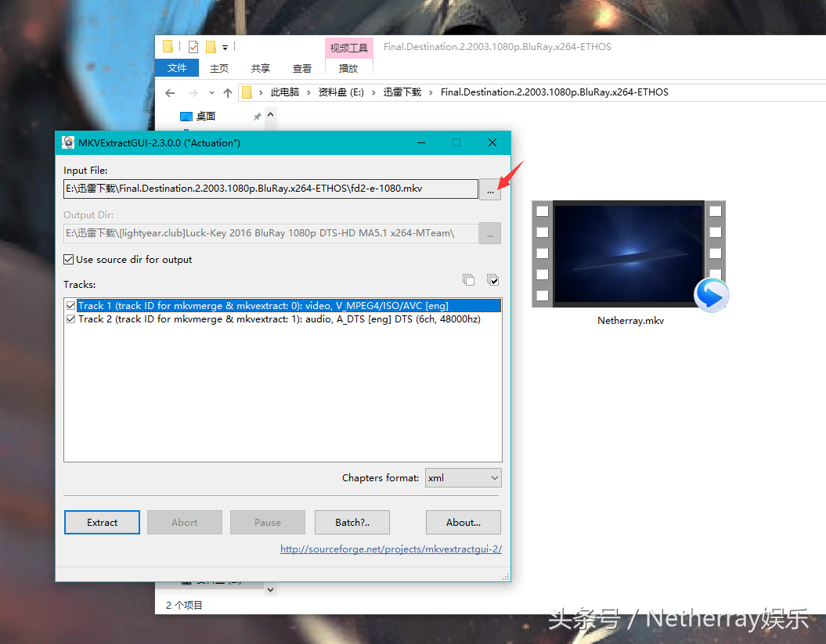Open the 查看 ribbon tab

click(301, 68)
